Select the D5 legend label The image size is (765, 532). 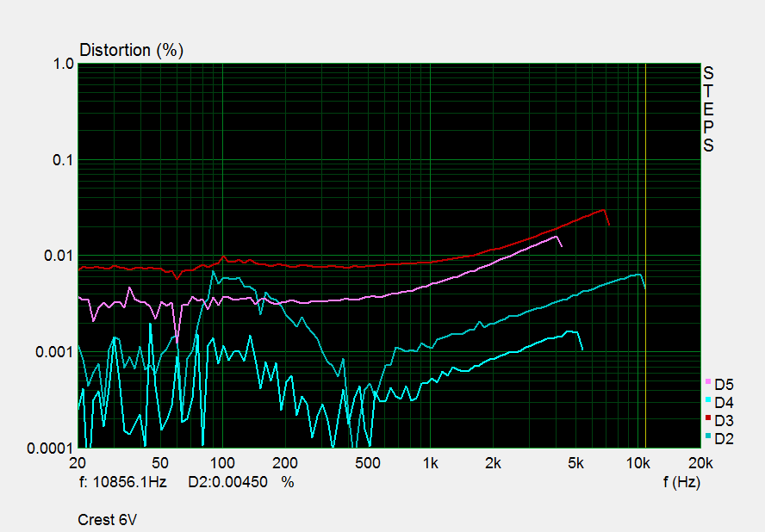[x=724, y=385]
